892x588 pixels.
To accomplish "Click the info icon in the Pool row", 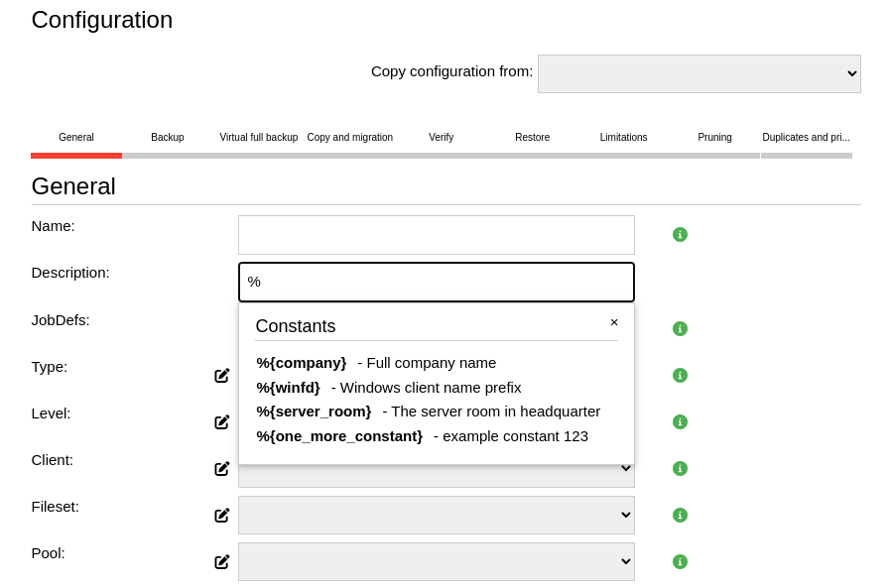I will point(680,562).
